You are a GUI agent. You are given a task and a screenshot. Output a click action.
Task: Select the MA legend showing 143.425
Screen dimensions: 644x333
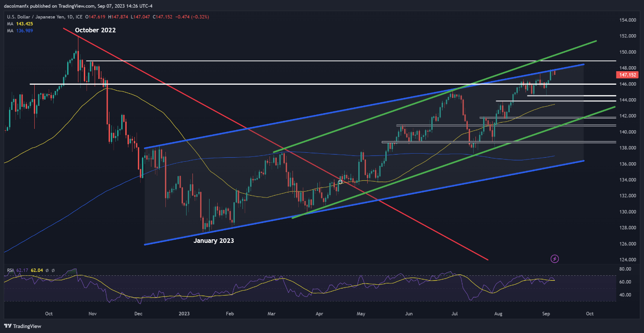coord(19,23)
